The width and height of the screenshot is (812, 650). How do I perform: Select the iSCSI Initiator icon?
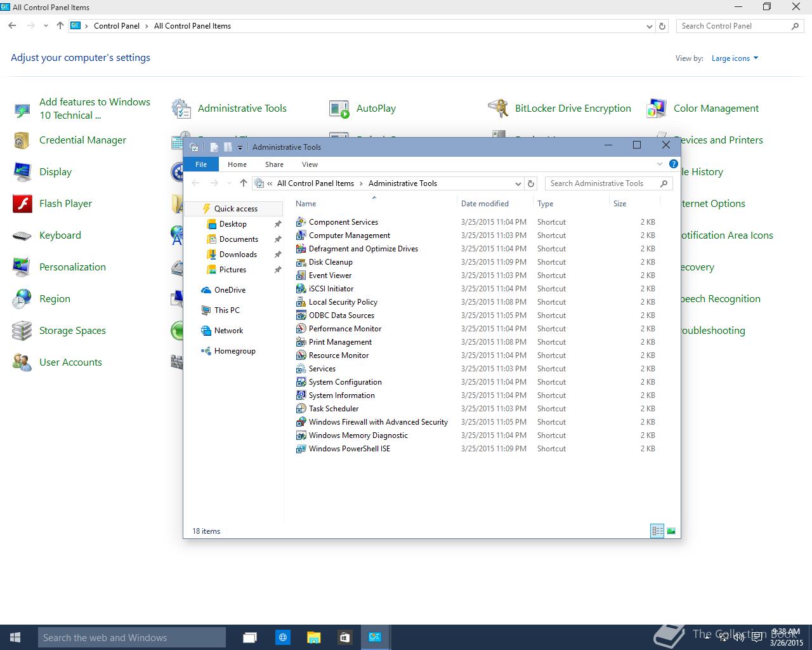301,289
